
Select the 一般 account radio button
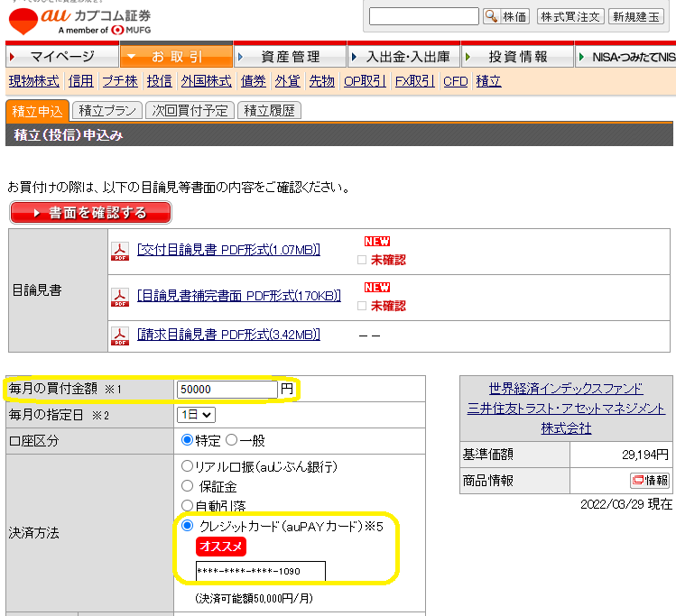[231, 440]
